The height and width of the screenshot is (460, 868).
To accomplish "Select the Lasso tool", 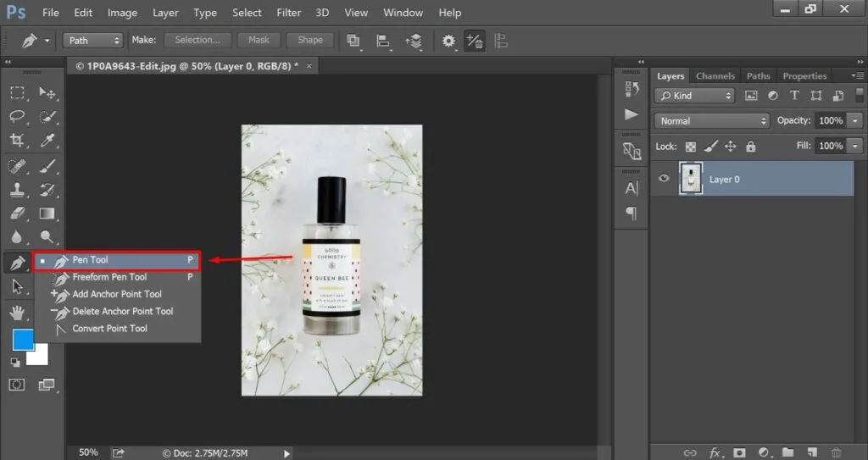I will tap(17, 116).
